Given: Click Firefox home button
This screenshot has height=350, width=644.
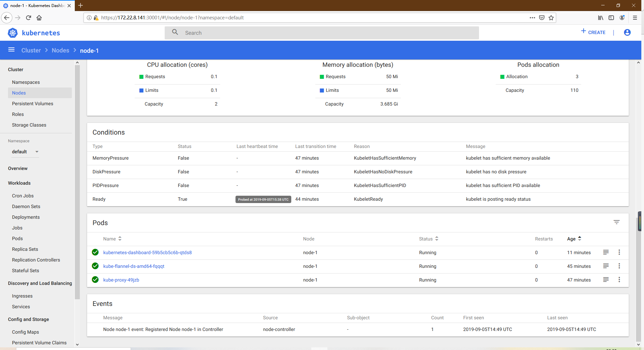Looking at the screenshot, I should [39, 18].
